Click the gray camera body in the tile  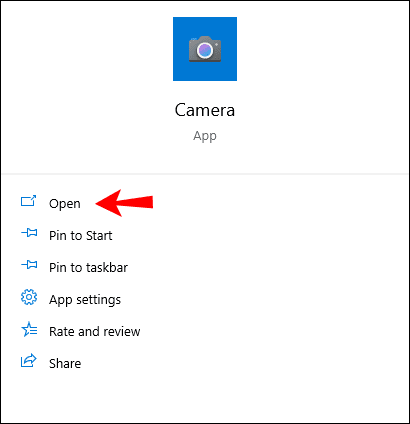(205, 49)
